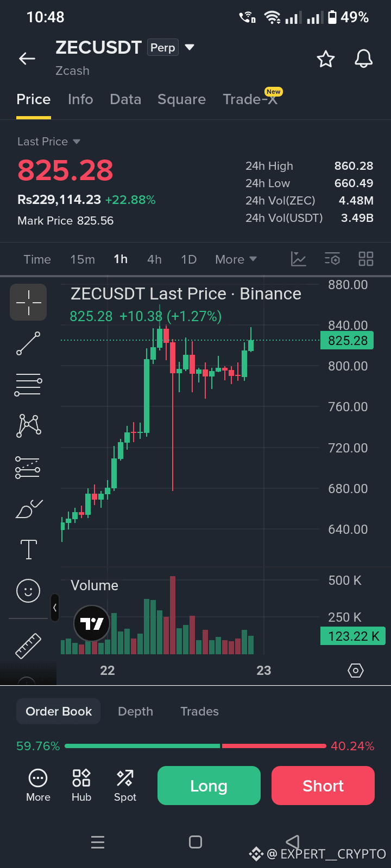The image size is (391, 868).
Task: Open the More options menu
Action: pyautogui.click(x=38, y=786)
